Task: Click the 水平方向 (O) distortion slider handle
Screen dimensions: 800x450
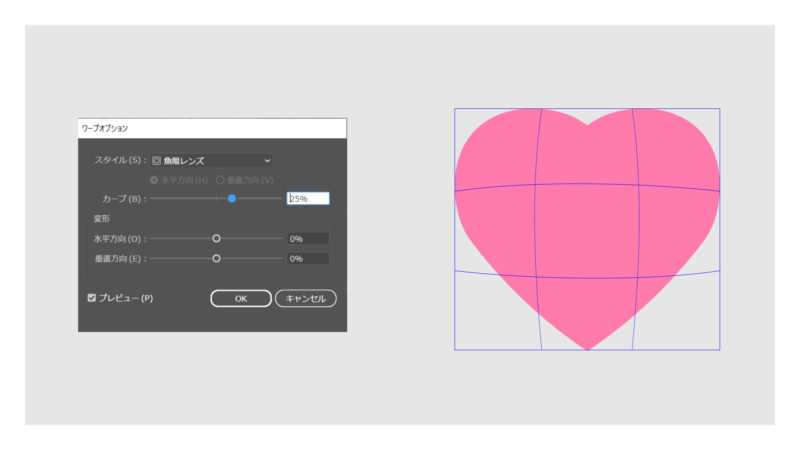Action: tap(216, 239)
